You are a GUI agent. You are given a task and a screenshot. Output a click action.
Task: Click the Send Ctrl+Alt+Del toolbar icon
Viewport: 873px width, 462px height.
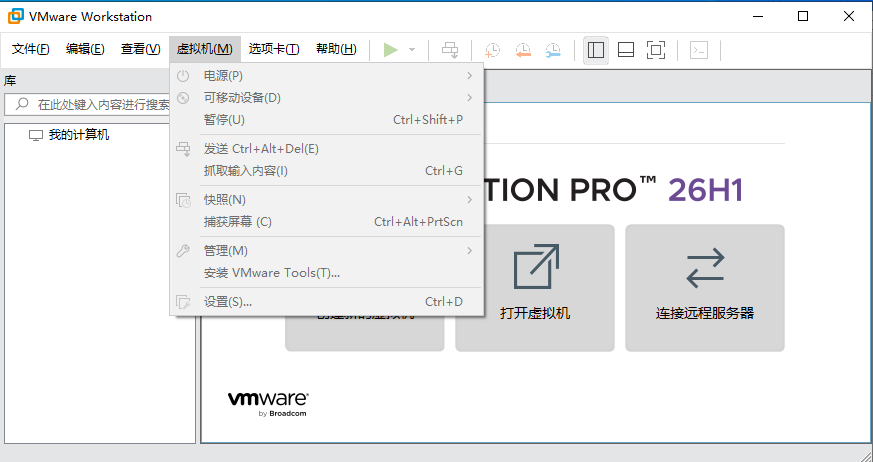coord(450,50)
